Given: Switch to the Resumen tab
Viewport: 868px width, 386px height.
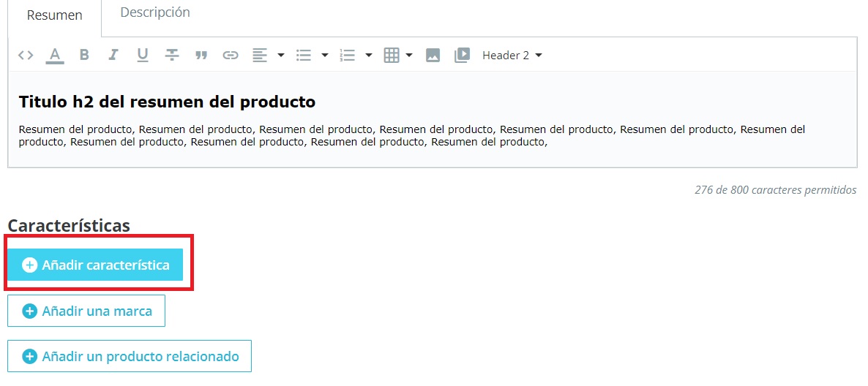Looking at the screenshot, I should [55, 16].
